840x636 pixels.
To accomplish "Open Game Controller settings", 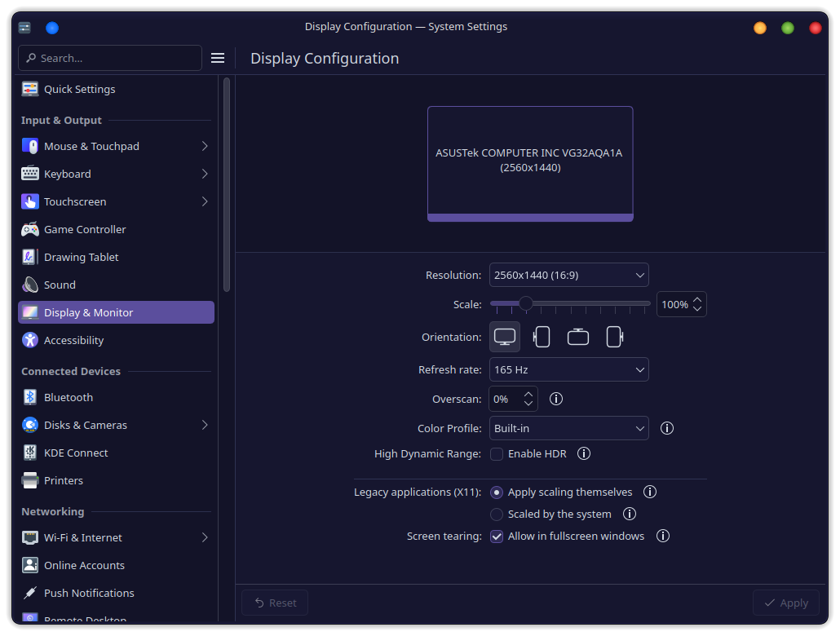I will [117, 229].
